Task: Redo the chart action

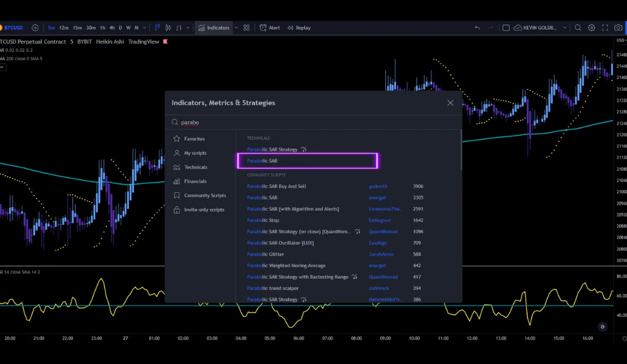Action: point(491,28)
